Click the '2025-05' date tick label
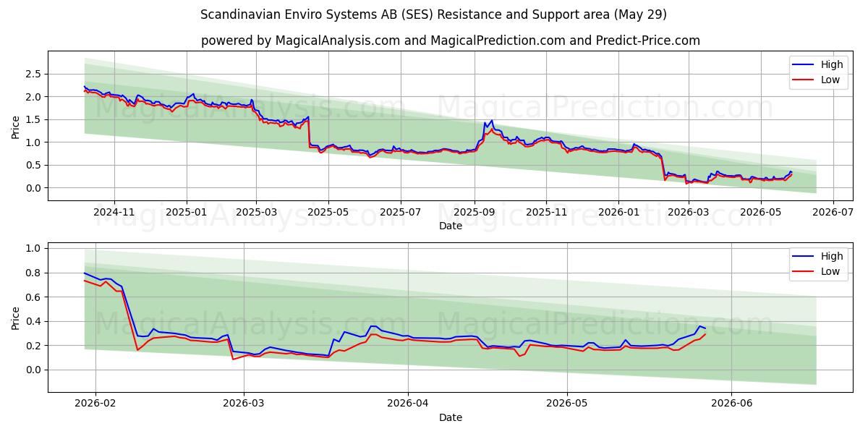Viewport: 868px width, 434px height. 329,213
